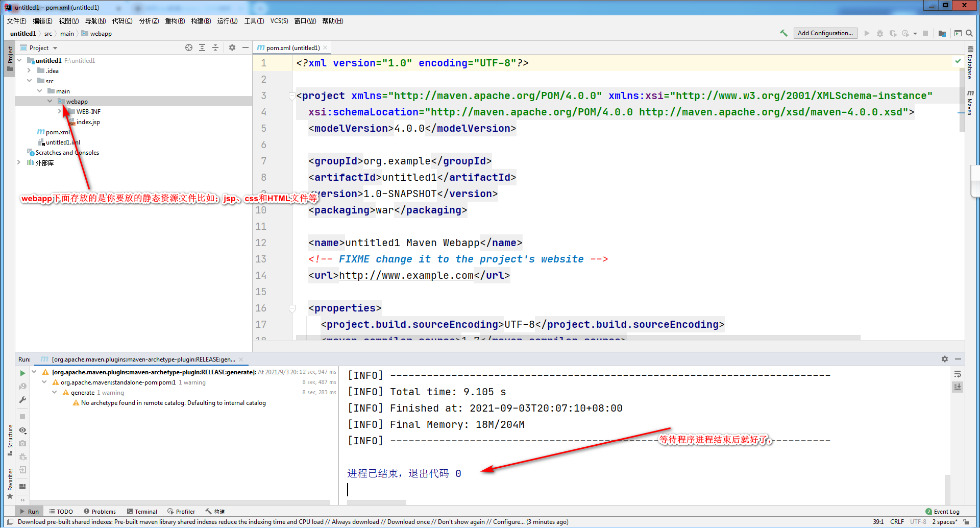980x528 pixels.
Task: Toggle the Favorites tool window open
Action: click(10, 488)
